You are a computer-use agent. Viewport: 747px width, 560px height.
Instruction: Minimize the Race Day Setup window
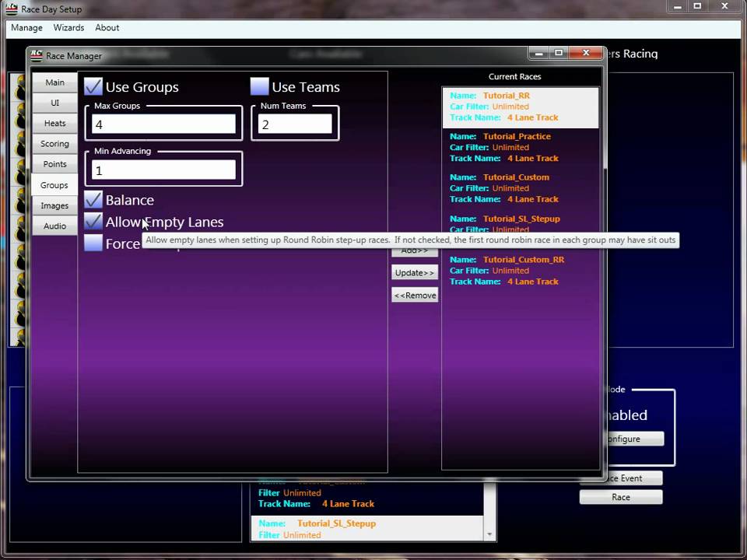pyautogui.click(x=678, y=7)
